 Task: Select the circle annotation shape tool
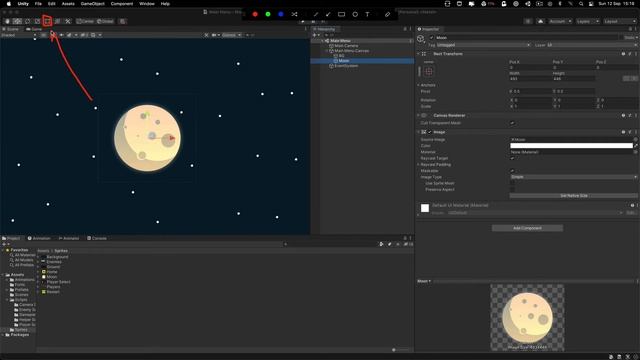[x=355, y=14]
